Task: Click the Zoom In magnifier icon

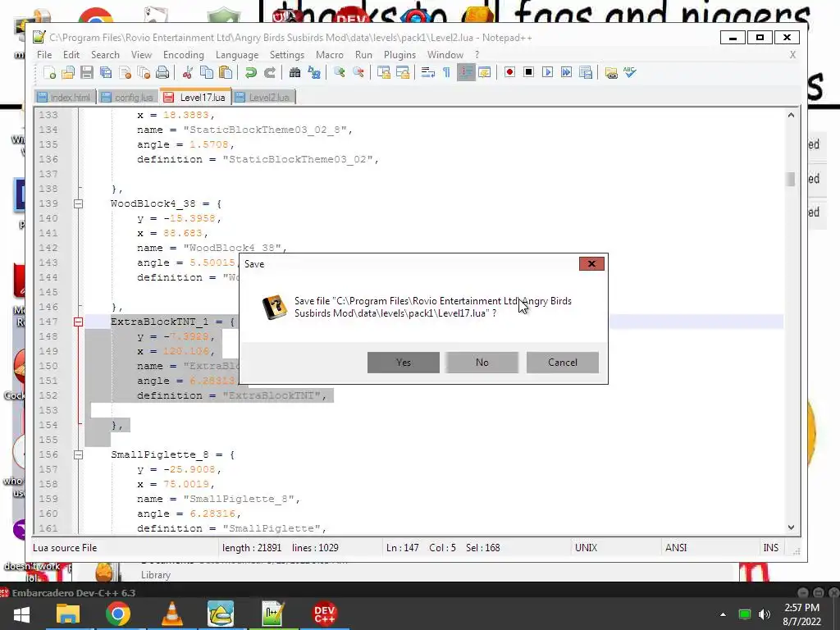Action: click(x=339, y=73)
